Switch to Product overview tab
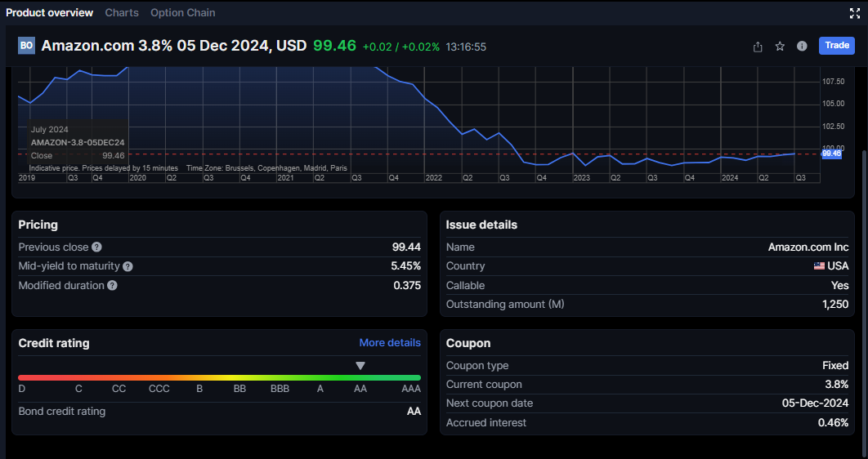This screenshot has height=459, width=868. coord(49,13)
